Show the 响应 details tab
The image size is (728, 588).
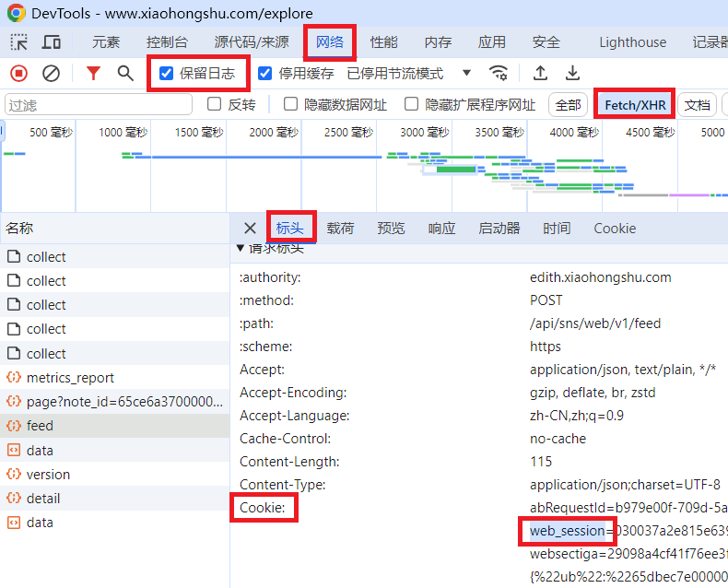(441, 228)
